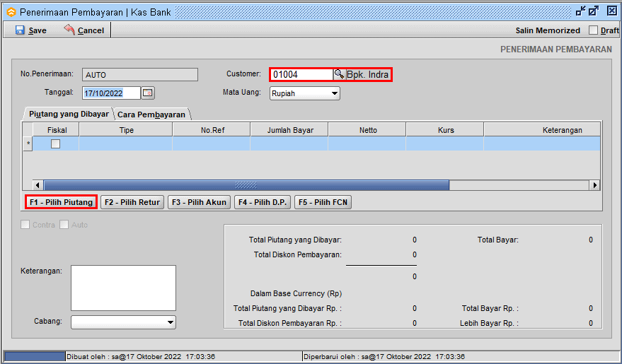Image resolution: width=622 pixels, height=364 pixels.
Task: Close the Penerimaan Pembayaran window
Action: click(x=612, y=11)
